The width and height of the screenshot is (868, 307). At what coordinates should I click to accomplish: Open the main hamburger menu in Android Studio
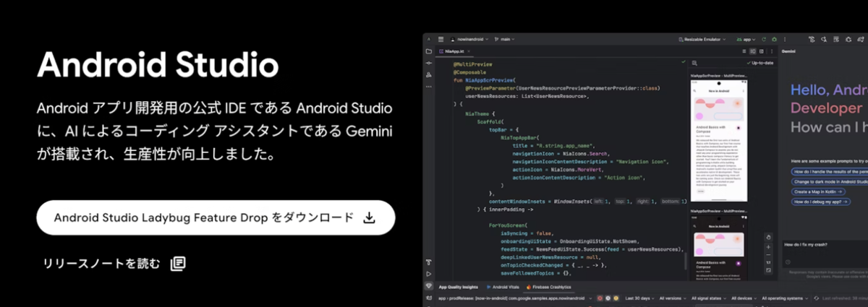(x=441, y=39)
